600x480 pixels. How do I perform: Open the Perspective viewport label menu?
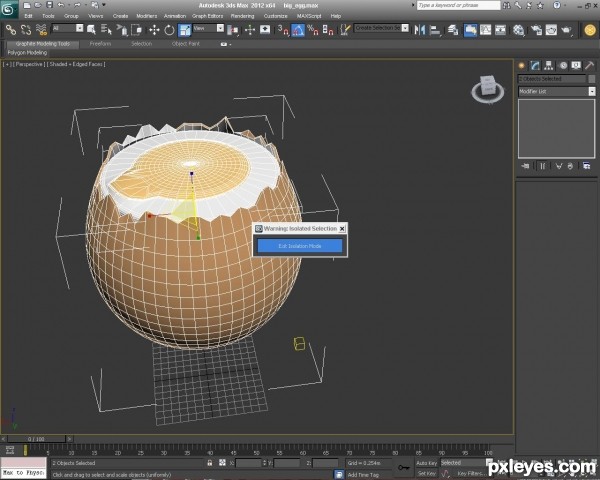[28, 64]
